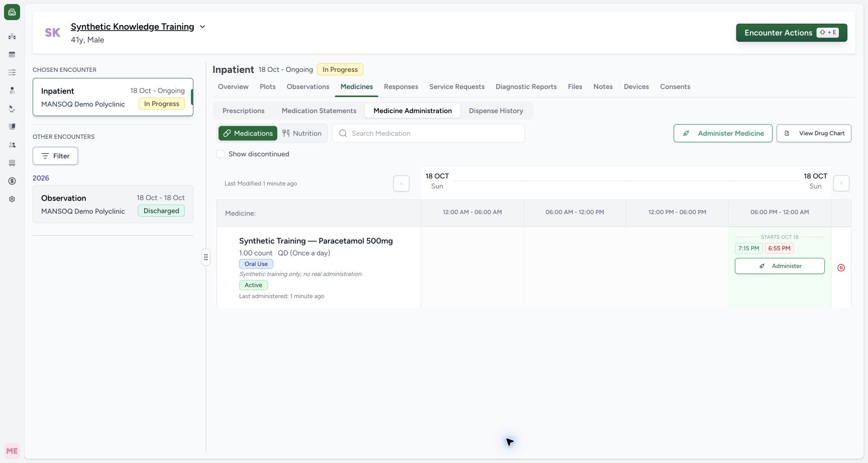Image resolution: width=868 pixels, height=463 pixels.
Task: Open Encounter Actions menu
Action: (x=792, y=33)
